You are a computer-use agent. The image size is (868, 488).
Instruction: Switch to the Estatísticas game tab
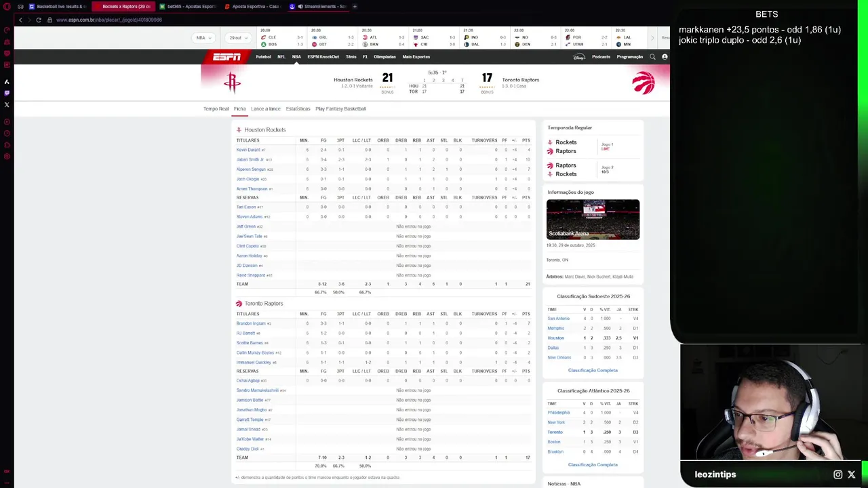[298, 108]
